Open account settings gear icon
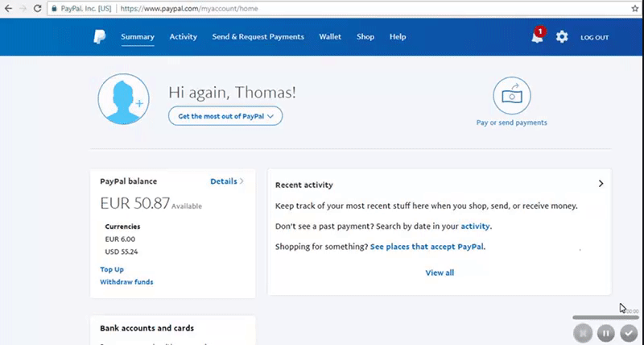The height and width of the screenshot is (345, 644). point(562,37)
